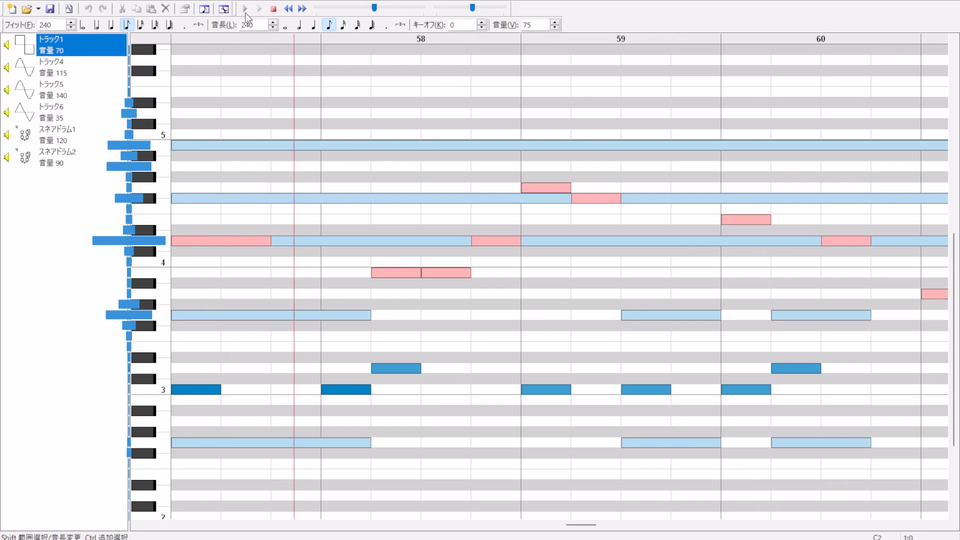Select the トラック1 track row
The image size is (960, 540).
point(81,45)
